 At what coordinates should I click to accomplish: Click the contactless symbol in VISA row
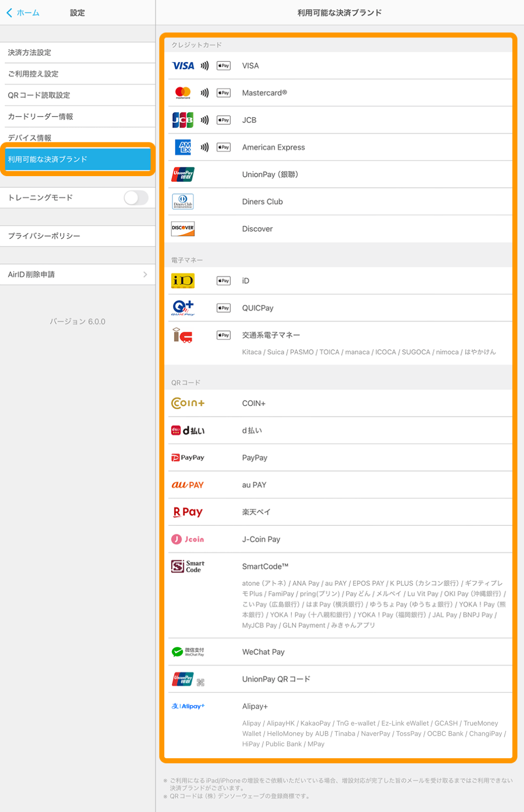pos(205,66)
